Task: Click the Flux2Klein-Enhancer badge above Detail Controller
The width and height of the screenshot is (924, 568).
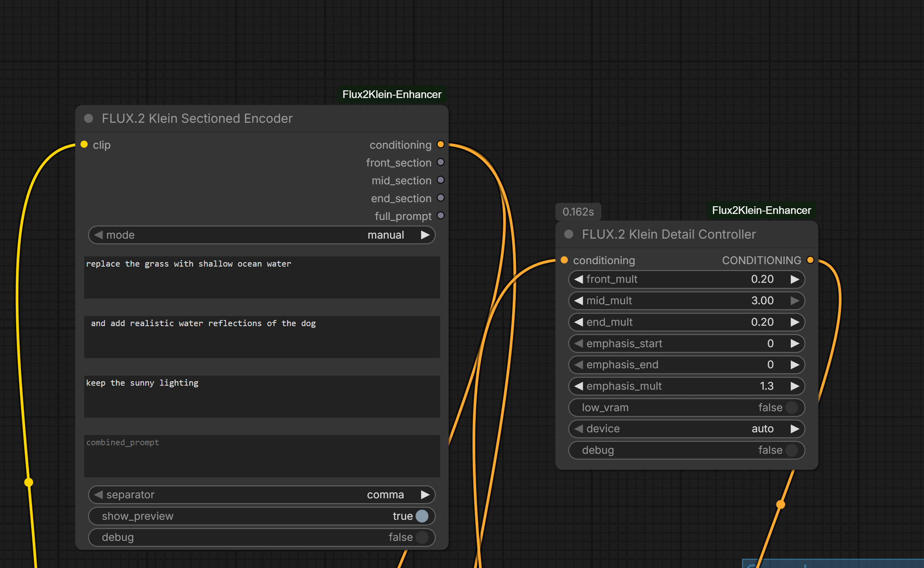Action: [x=762, y=210]
